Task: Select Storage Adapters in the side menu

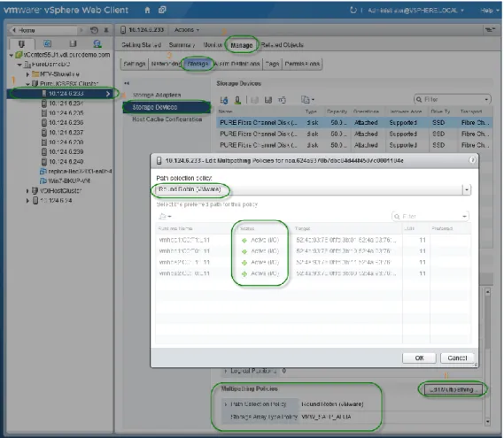Action: point(157,95)
